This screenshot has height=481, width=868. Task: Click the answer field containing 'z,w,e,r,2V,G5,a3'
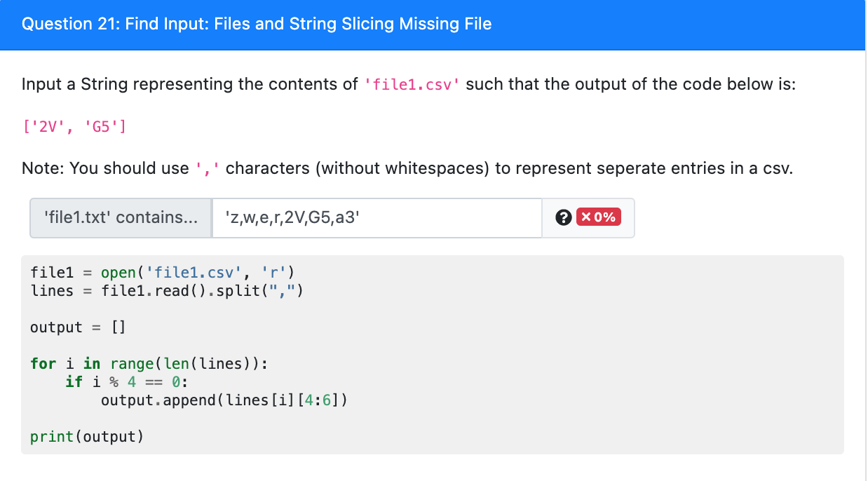(x=377, y=218)
